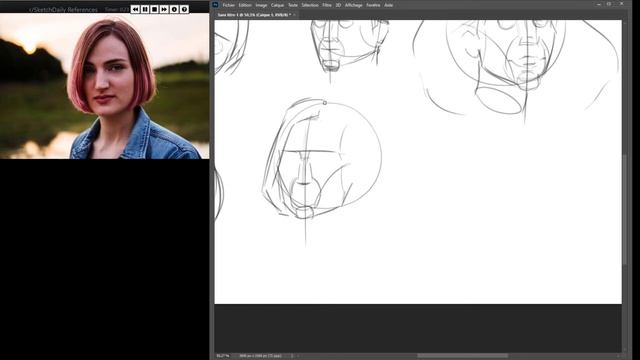640x360 pixels.
Task: Click the info icon in SketchDaily toolbar
Action: (x=174, y=9)
